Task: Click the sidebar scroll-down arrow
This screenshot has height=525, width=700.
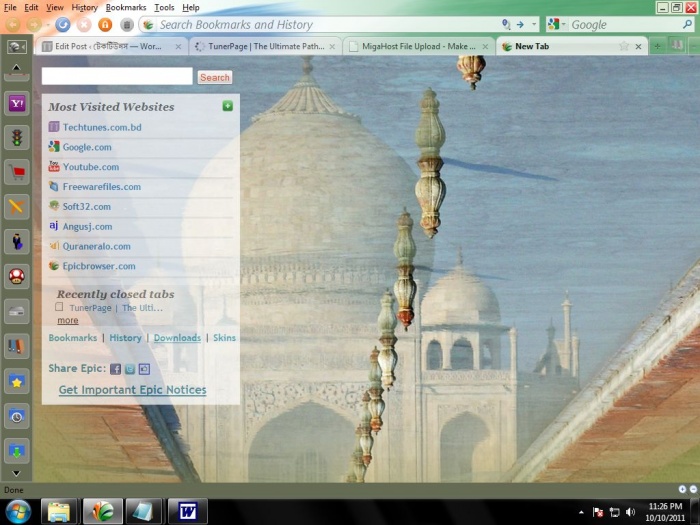Action: click(x=17, y=473)
